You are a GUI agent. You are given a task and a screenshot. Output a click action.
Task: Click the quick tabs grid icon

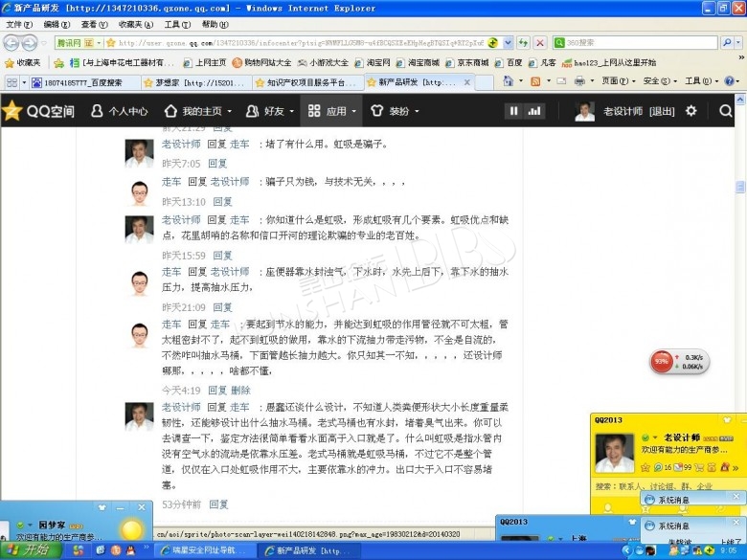(11, 83)
